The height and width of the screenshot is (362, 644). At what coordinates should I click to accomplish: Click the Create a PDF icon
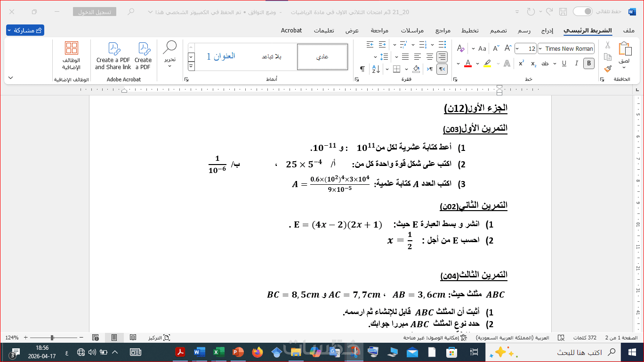pos(143,56)
